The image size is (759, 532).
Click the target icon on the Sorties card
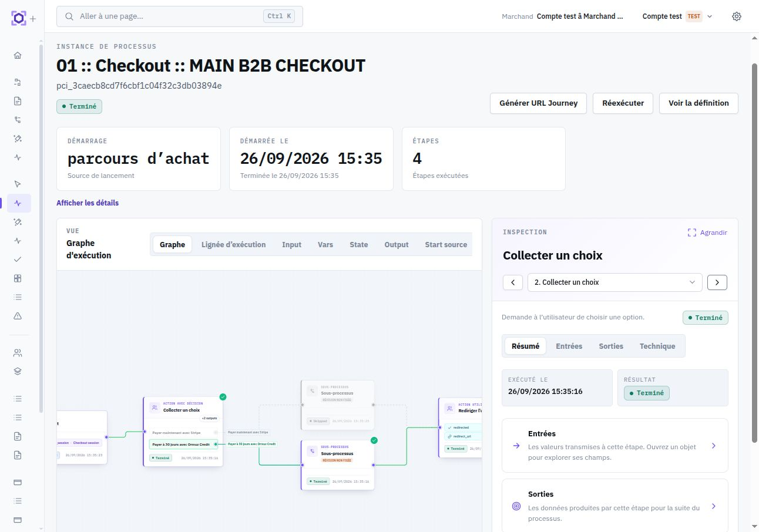516,506
